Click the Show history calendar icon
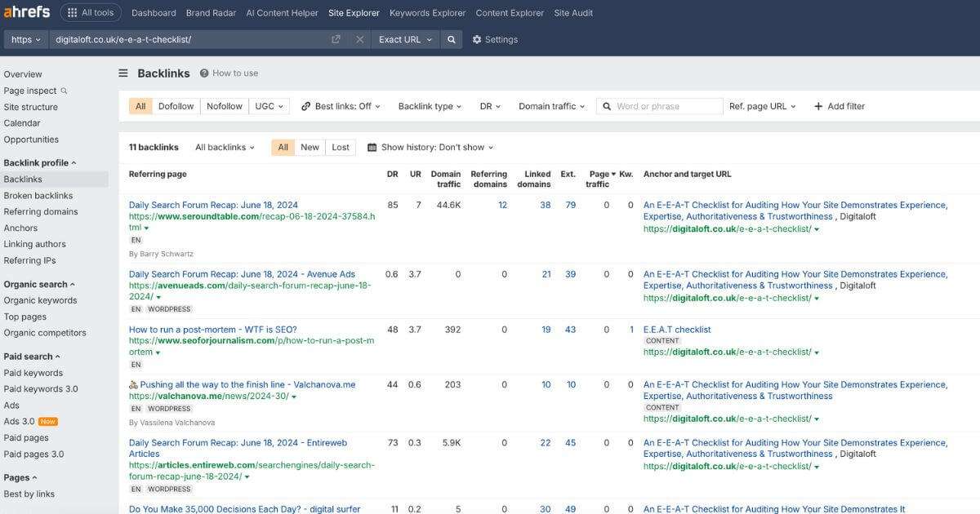980x514 pixels. coord(372,148)
